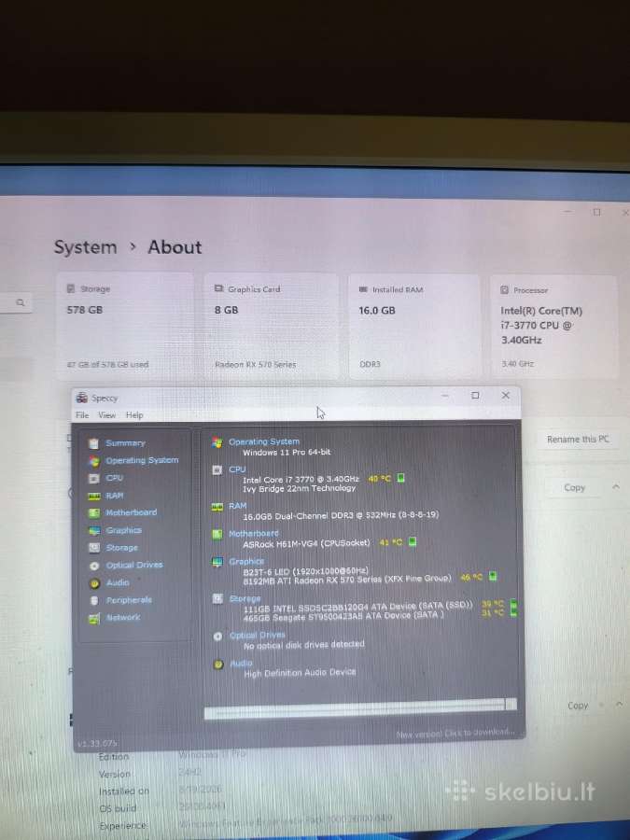The image size is (630, 840).
Task: Click graphics temperature indicator at 46 °C
Action: [493, 577]
